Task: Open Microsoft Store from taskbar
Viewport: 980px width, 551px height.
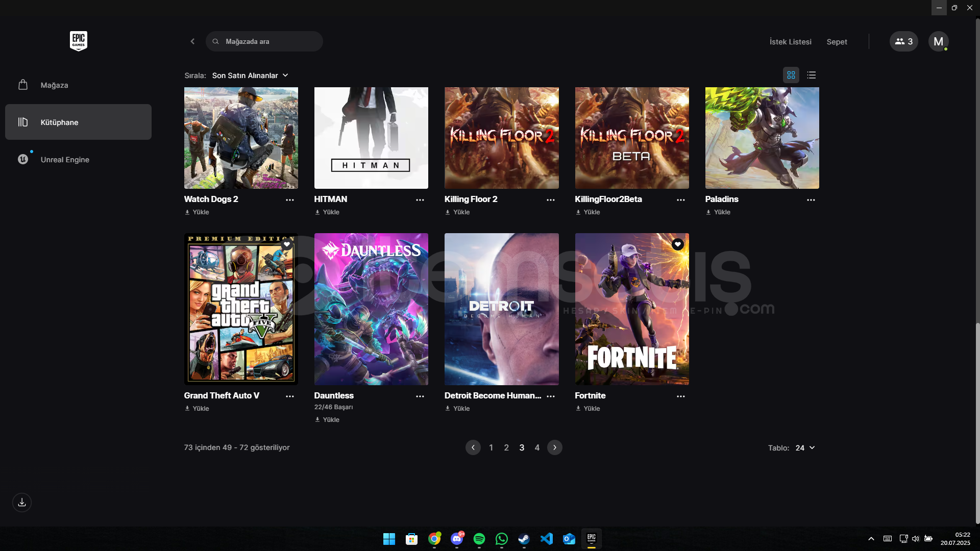Action: coord(411,539)
